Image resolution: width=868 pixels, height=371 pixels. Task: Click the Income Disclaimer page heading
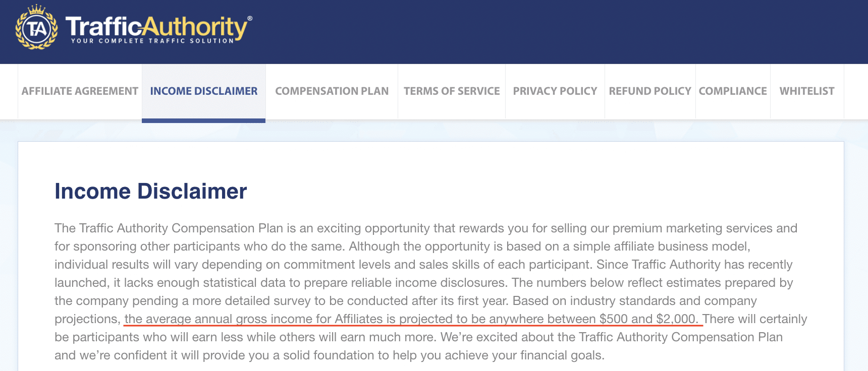click(x=151, y=192)
